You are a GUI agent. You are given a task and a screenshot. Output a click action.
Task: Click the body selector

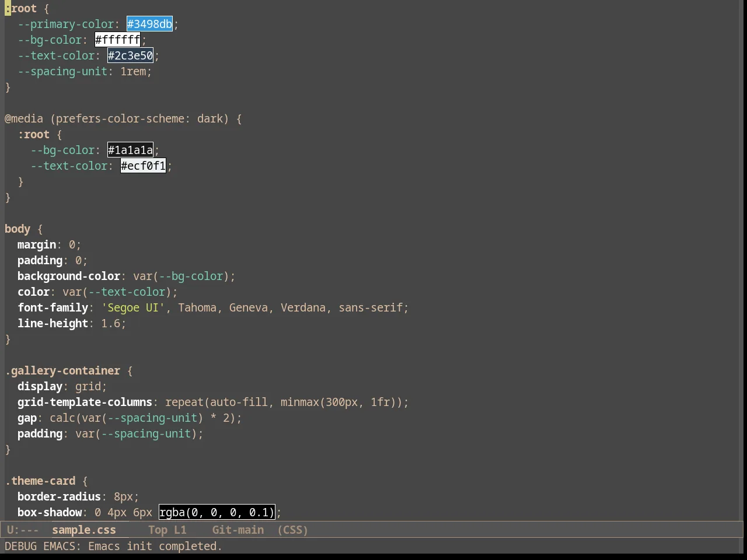click(18, 229)
